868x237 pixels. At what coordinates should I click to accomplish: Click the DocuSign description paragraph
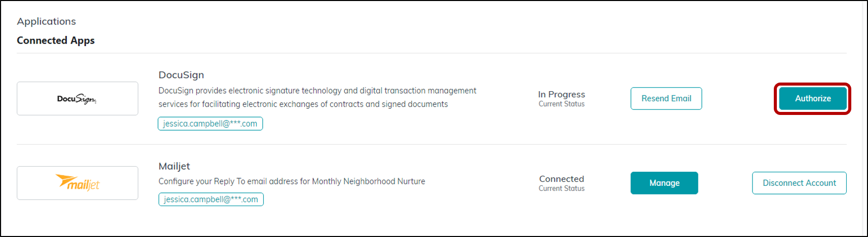[x=318, y=97]
